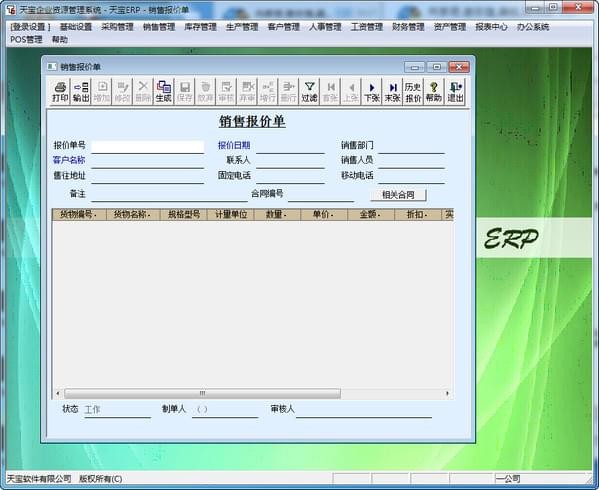Open the 基础设置 menu
Viewport: 599px width, 490px height.
(x=76, y=27)
